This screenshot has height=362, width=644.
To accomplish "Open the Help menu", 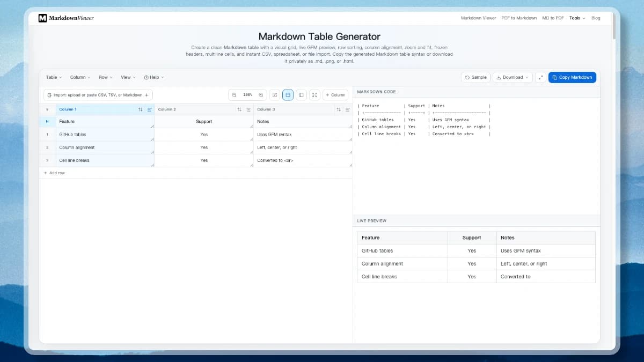I will coord(154,77).
